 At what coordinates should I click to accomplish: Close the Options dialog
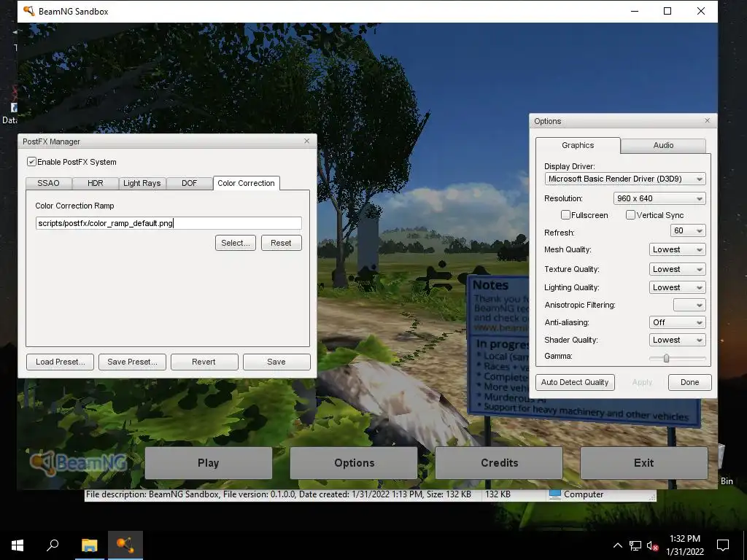point(708,120)
